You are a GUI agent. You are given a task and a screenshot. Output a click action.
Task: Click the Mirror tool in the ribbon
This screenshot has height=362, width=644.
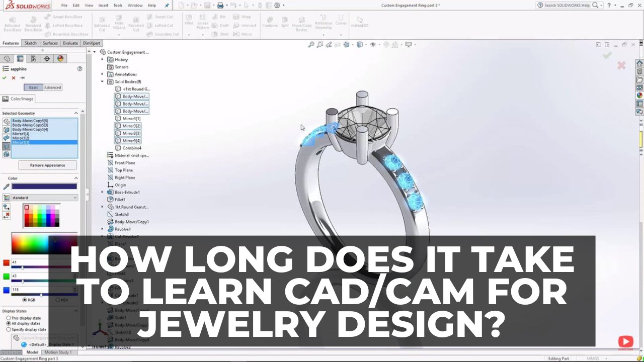click(x=242, y=34)
